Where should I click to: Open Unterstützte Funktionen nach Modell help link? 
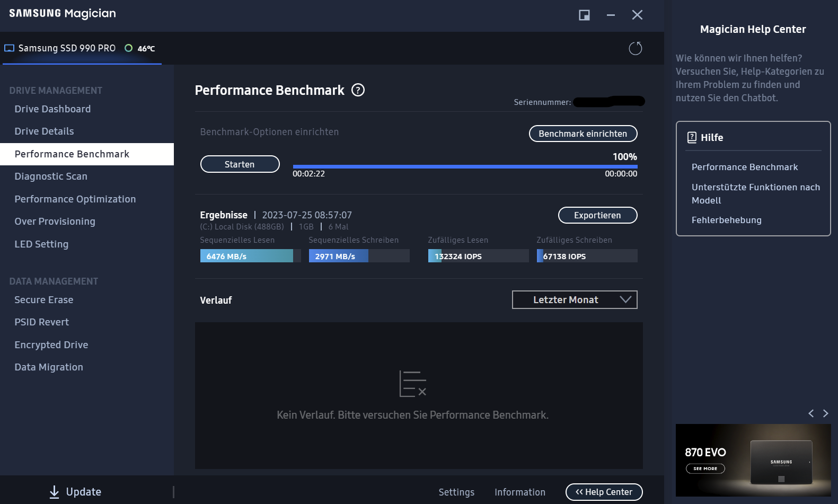[755, 194]
